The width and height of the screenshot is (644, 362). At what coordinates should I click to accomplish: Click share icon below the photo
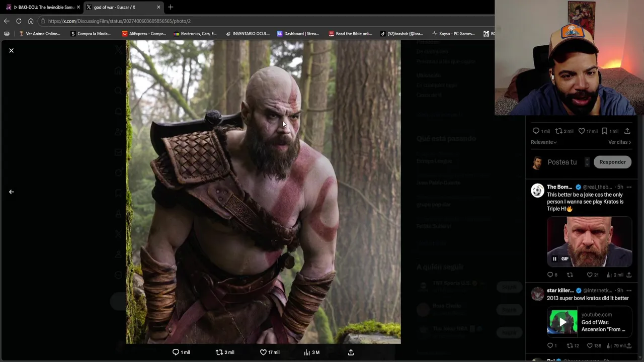coord(351,352)
